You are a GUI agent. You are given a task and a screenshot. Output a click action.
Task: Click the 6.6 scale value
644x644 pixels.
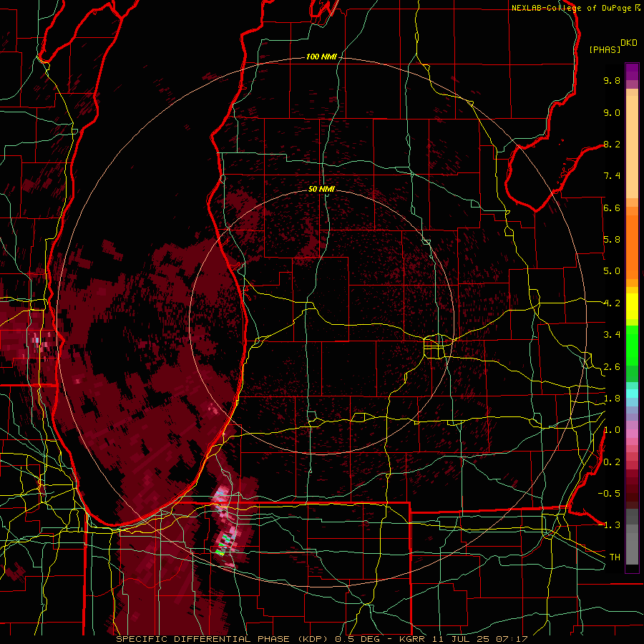[612, 208]
